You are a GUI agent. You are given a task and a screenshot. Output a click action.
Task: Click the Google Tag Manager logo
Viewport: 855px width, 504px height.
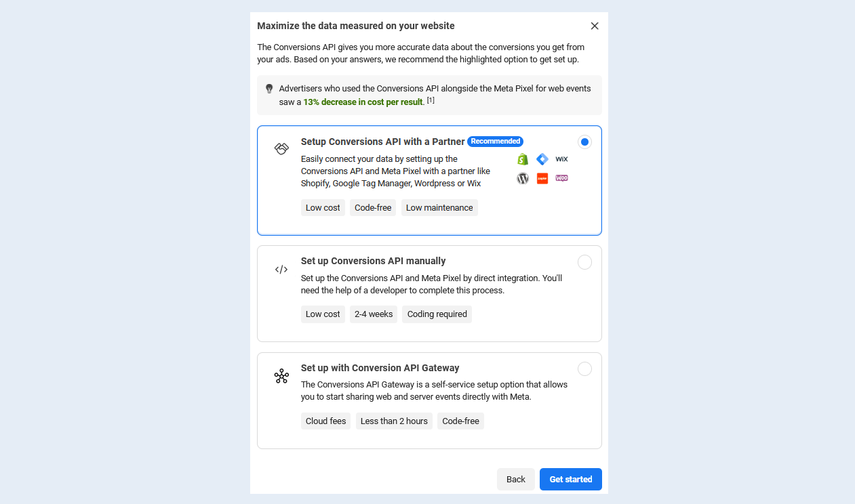[x=542, y=159]
